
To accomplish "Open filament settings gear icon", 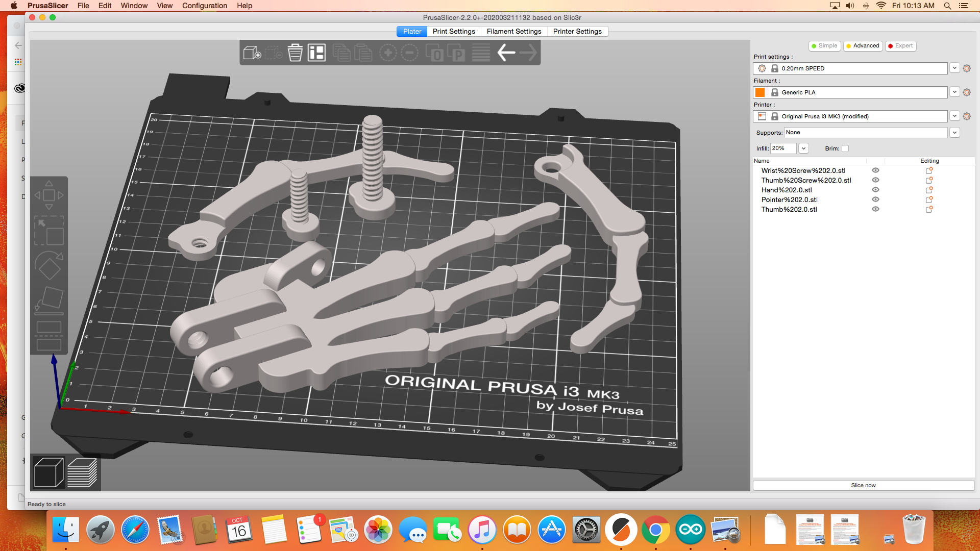I will (967, 92).
